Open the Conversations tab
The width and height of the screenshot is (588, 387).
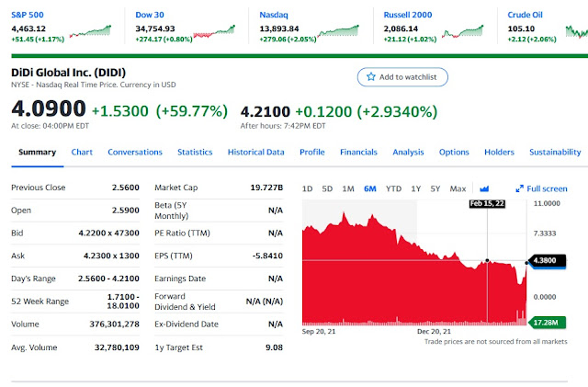point(135,152)
